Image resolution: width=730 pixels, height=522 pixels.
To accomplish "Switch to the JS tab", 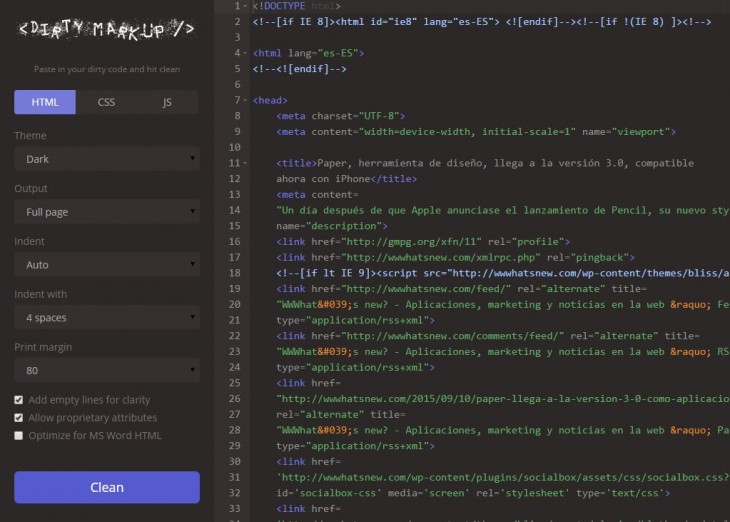I will (x=167, y=102).
